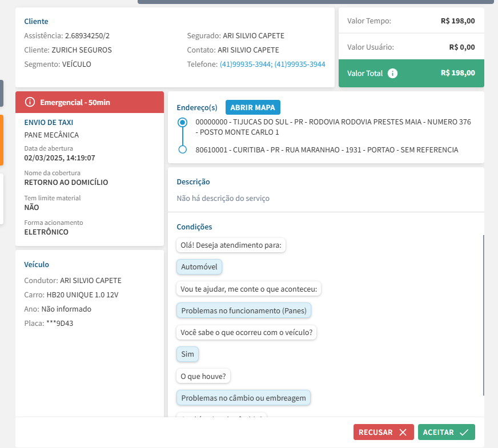This screenshot has width=498, height=448.
Task: Select the 'Problemas no câmbio ou embreagem' chip
Action: point(243,398)
